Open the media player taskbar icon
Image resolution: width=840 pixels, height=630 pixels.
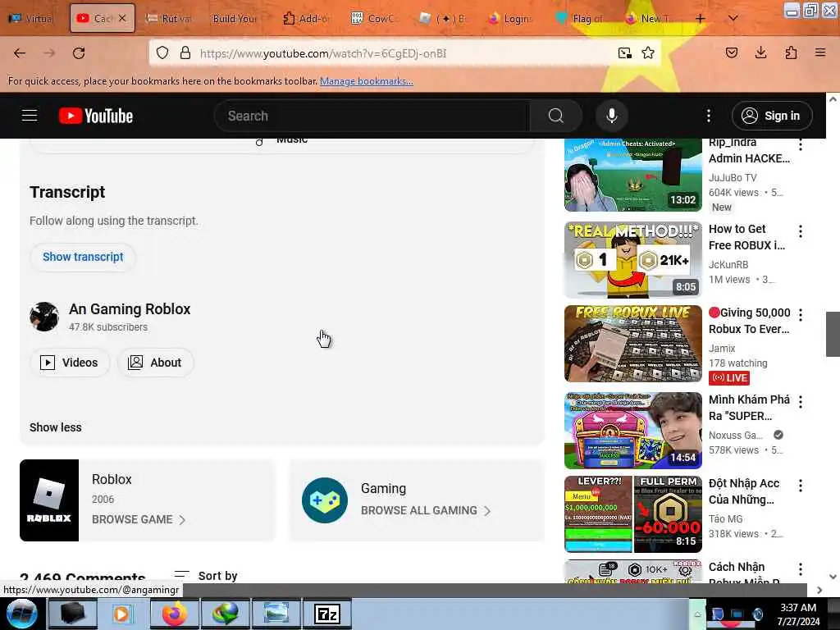123,614
